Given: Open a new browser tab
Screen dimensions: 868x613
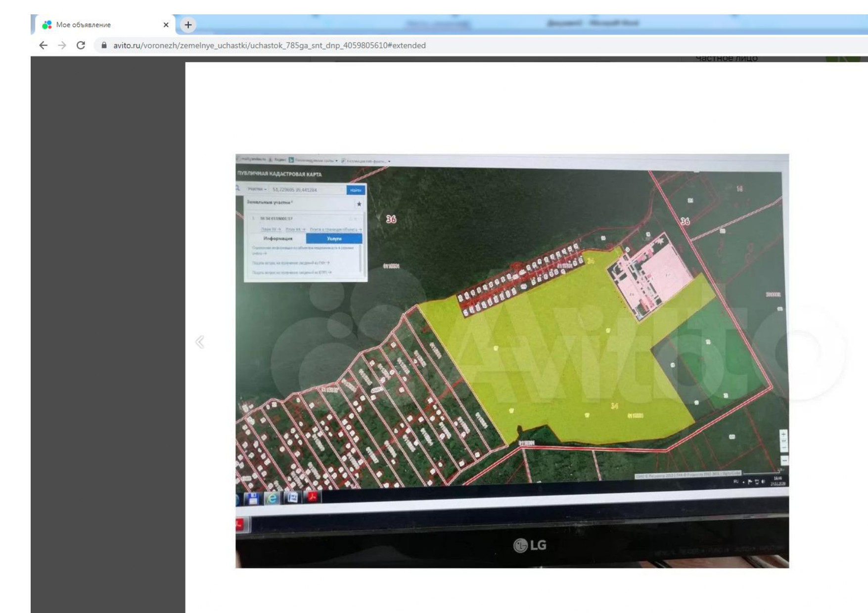Looking at the screenshot, I should pyautogui.click(x=188, y=25).
